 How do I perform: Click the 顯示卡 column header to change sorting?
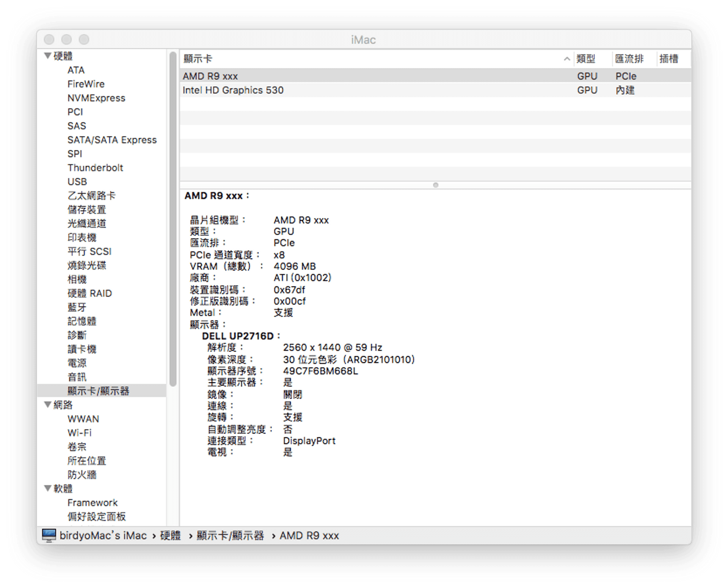(197, 59)
